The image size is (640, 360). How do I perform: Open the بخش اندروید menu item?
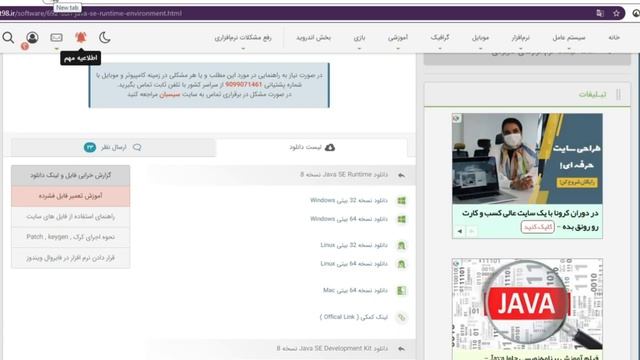(x=313, y=38)
